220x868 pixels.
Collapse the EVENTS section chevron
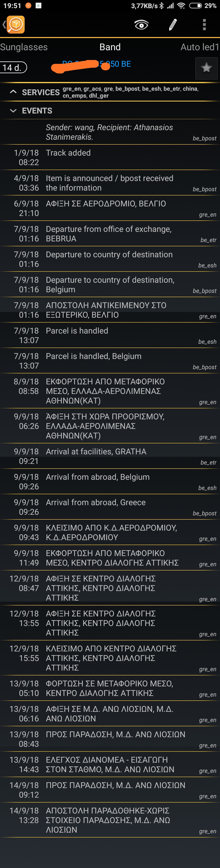coord(13,110)
